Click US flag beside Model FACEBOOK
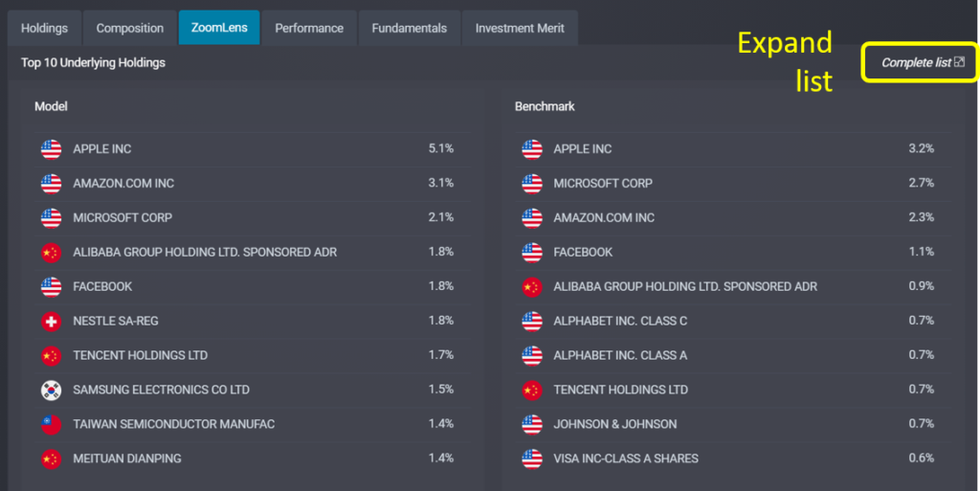This screenshot has height=491, width=980. click(52, 287)
